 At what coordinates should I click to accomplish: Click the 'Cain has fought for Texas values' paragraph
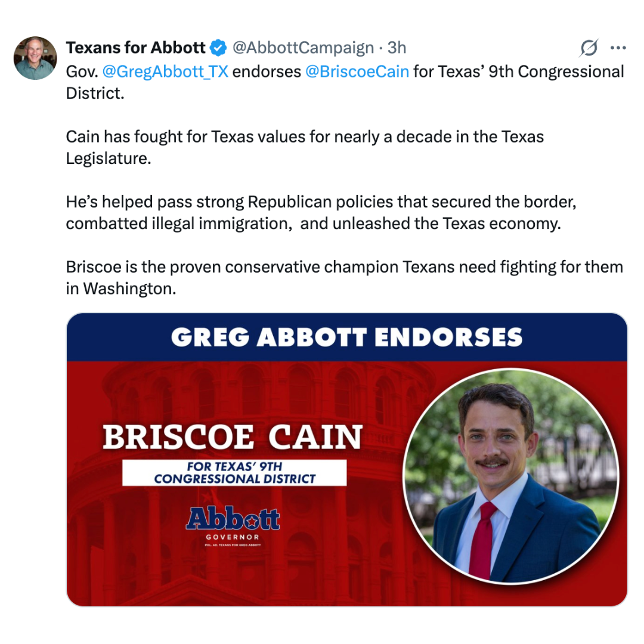click(305, 147)
